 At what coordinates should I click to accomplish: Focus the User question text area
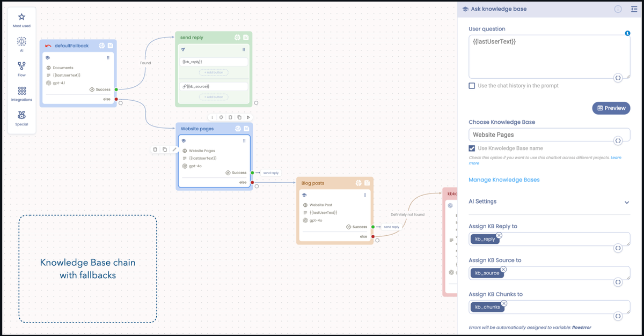[549, 57]
